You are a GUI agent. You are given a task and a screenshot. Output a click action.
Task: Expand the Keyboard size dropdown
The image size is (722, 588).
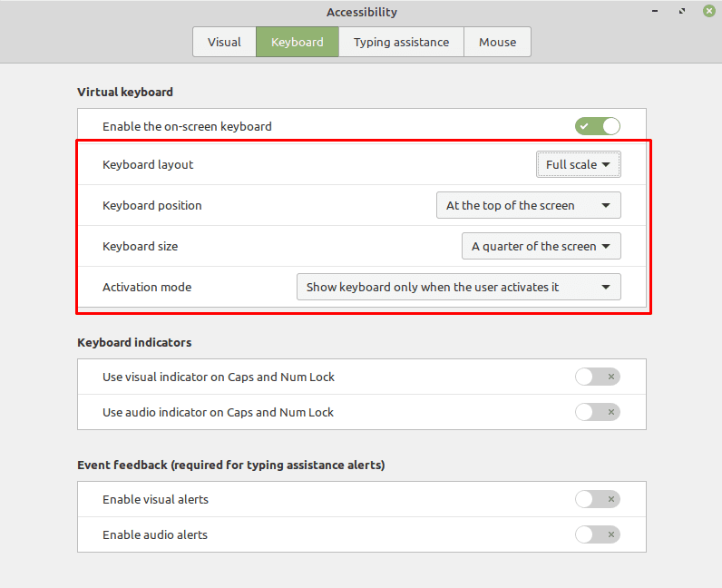(x=541, y=246)
